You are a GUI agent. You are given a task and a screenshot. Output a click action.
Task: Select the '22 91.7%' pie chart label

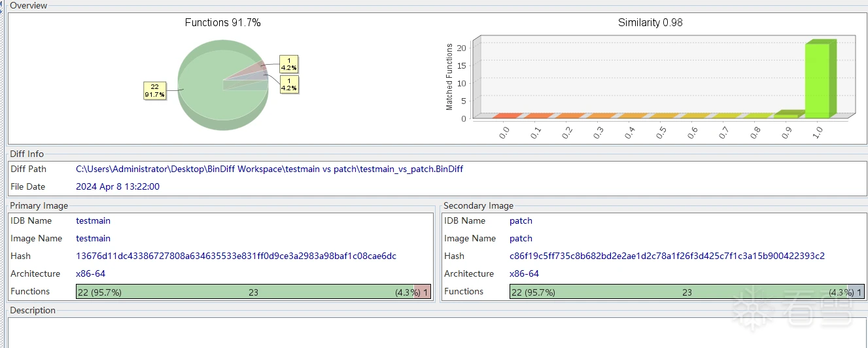point(154,90)
